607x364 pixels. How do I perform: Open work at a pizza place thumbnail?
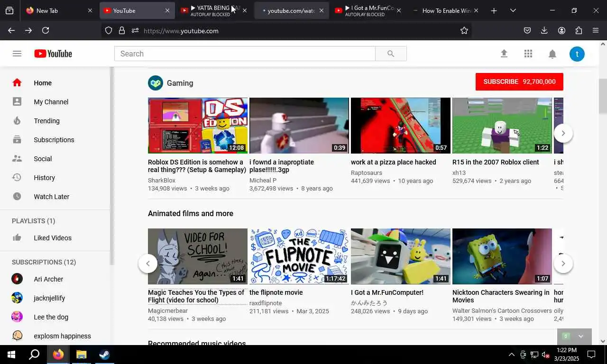pyautogui.click(x=401, y=126)
